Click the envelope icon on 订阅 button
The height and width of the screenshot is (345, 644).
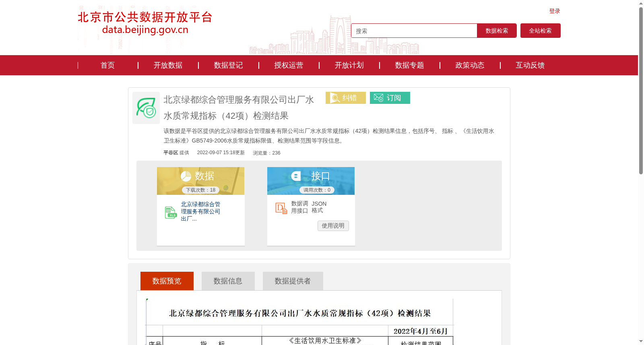click(378, 98)
